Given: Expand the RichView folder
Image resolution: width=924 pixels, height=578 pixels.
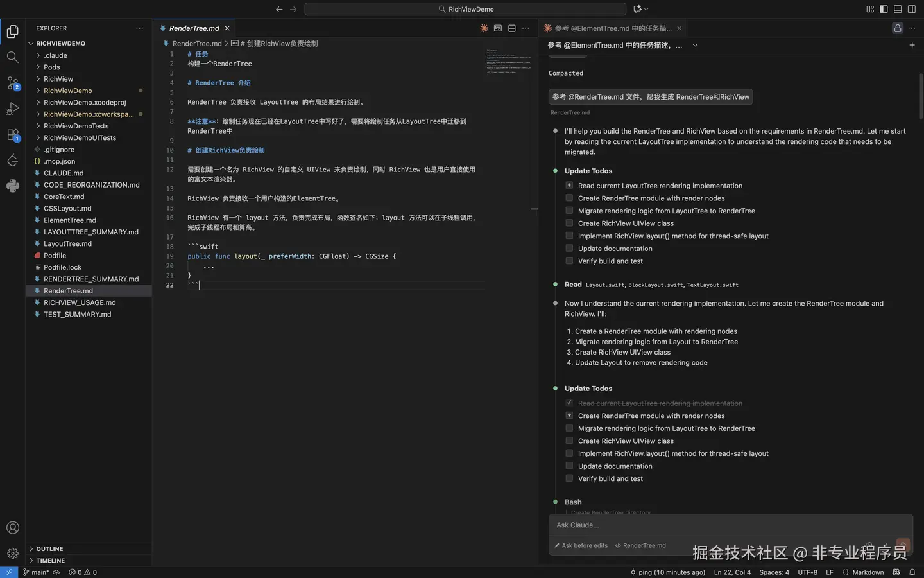Looking at the screenshot, I should 58,79.
